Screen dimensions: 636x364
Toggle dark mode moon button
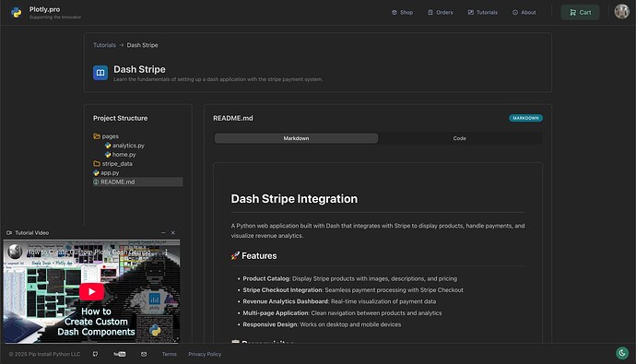[622, 353]
